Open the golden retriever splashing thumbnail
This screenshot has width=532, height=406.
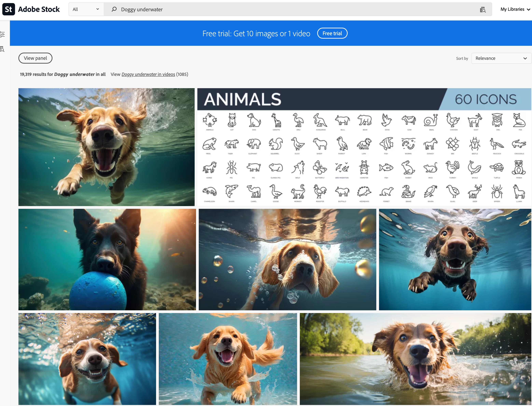pos(228,359)
